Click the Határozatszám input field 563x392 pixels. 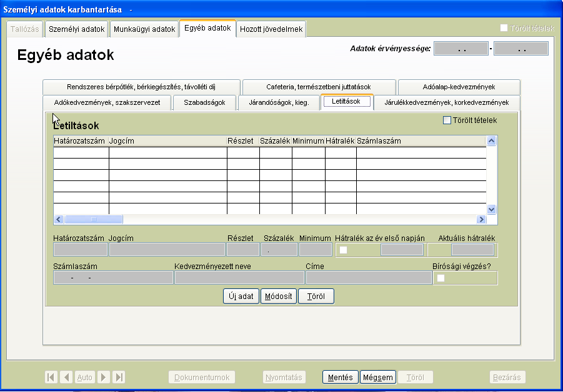click(x=81, y=250)
